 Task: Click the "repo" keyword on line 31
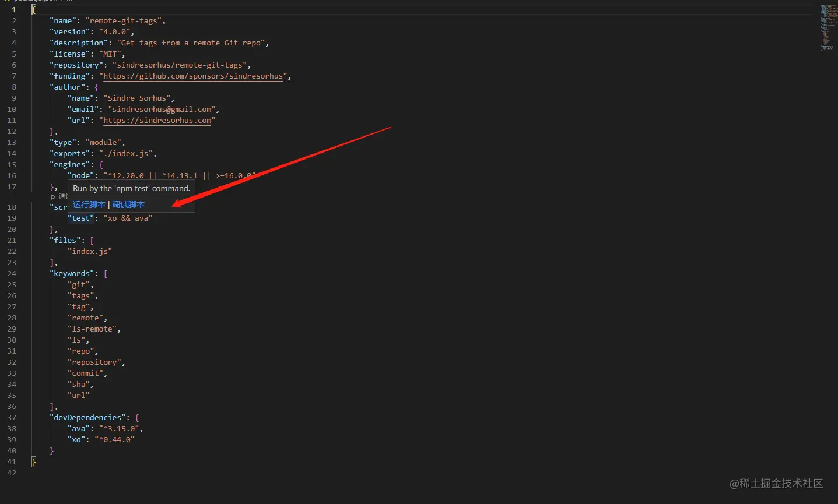(81, 351)
